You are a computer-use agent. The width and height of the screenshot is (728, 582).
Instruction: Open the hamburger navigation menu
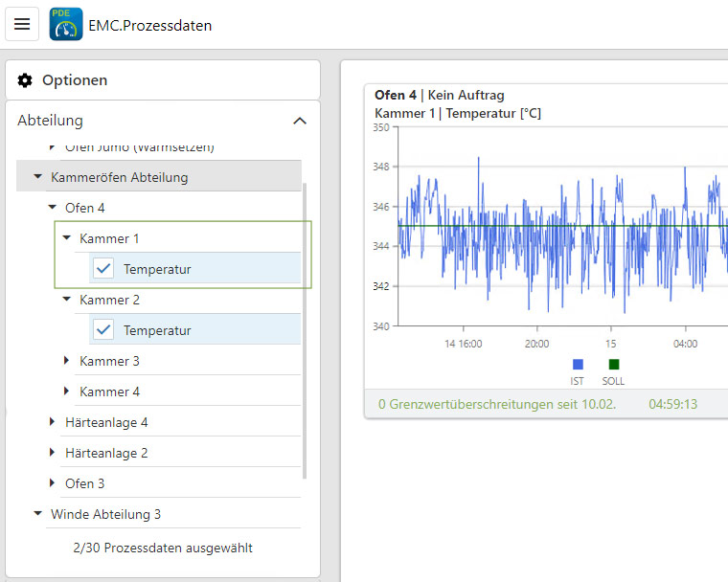(22, 24)
